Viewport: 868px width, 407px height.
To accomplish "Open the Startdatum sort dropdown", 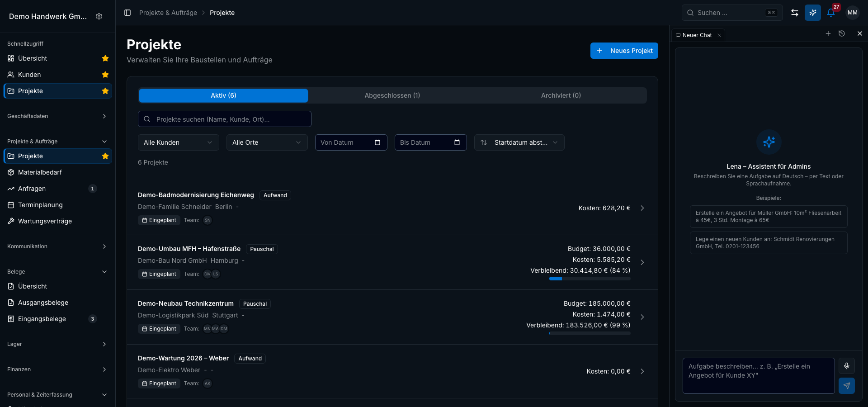I will [519, 142].
